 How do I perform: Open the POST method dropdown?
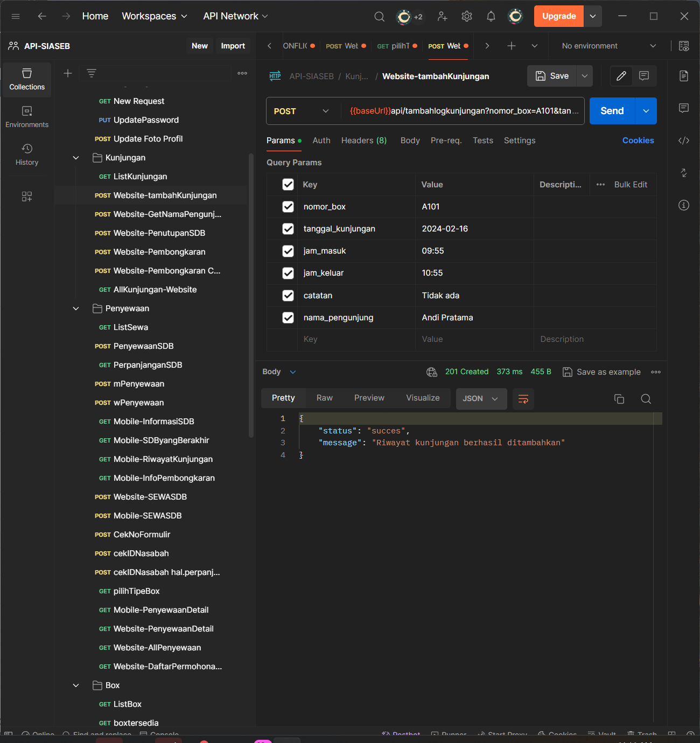pos(302,111)
